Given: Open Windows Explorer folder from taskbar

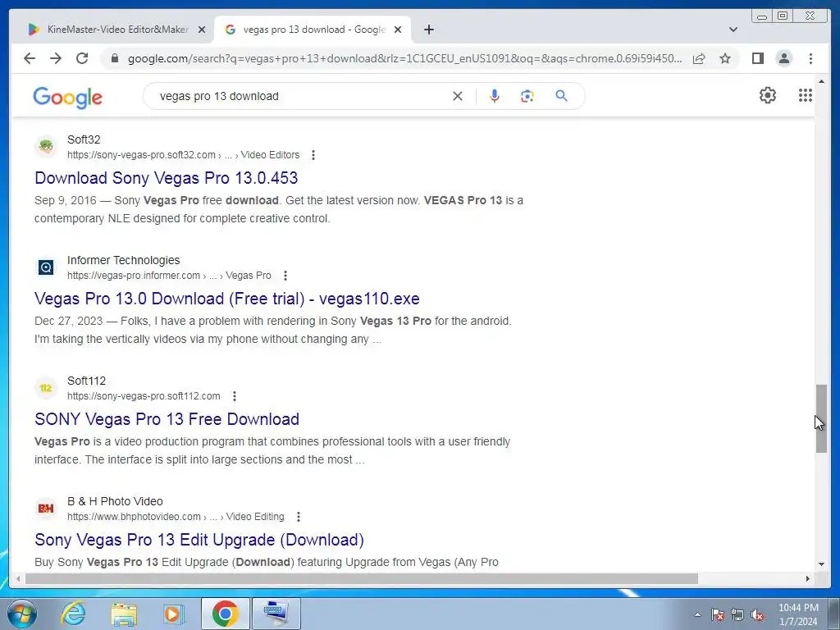Looking at the screenshot, I should [x=124, y=614].
